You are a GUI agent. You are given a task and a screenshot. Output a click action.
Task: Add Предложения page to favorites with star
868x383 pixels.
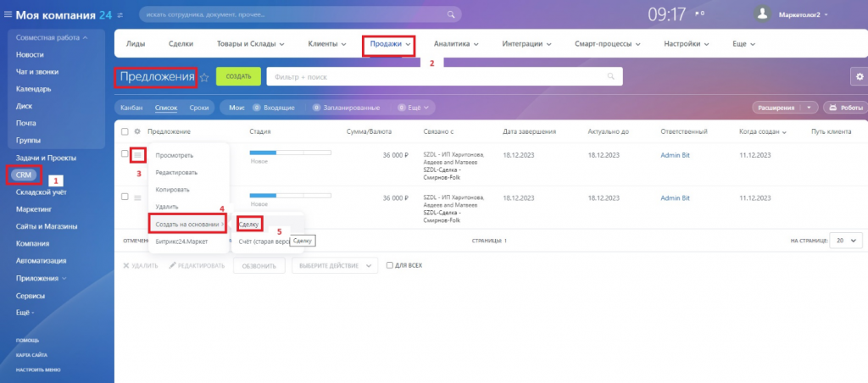pyautogui.click(x=204, y=77)
